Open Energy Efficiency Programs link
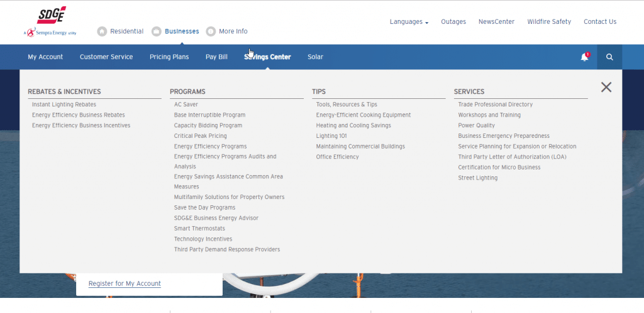Viewport: 644px width, 313px height. pyautogui.click(x=210, y=146)
